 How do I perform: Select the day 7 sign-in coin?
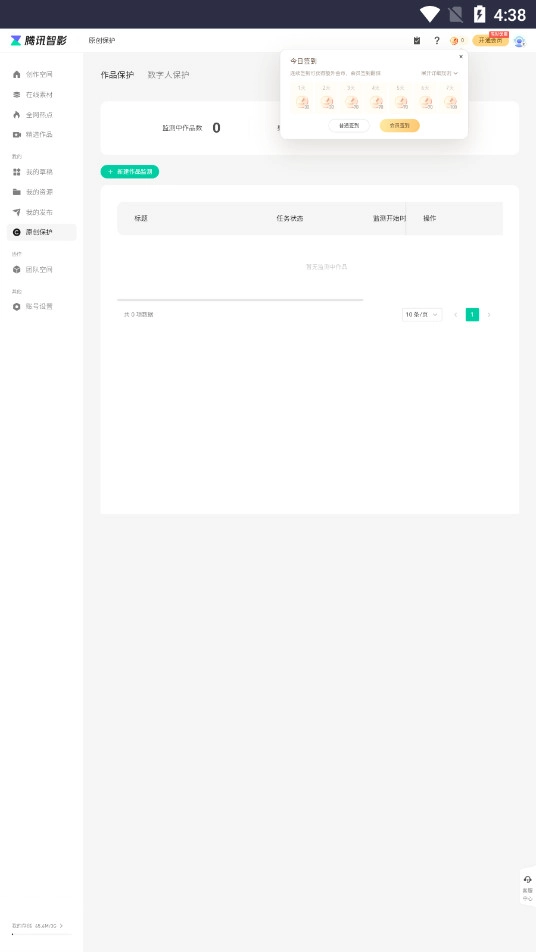click(x=450, y=101)
